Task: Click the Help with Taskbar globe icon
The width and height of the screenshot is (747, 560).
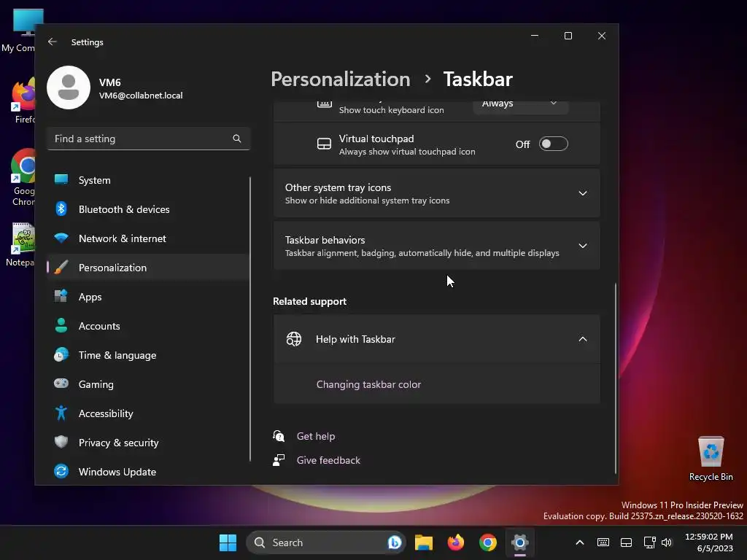Action: [x=294, y=339]
